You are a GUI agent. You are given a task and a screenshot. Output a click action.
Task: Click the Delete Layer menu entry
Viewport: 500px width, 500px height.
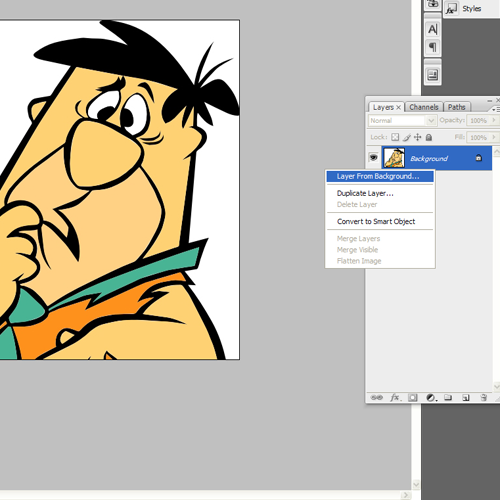tap(380, 204)
